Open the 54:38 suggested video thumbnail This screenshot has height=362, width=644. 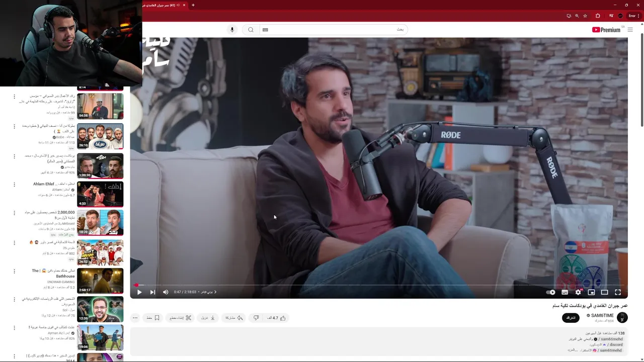click(100, 106)
